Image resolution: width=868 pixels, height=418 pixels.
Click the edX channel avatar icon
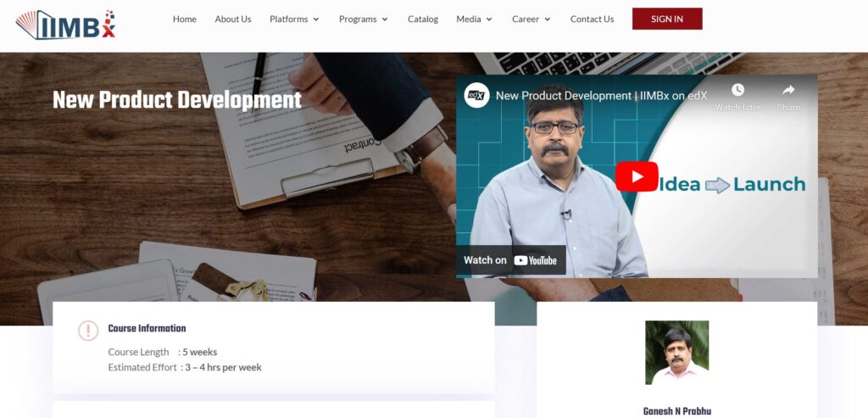coord(477,96)
